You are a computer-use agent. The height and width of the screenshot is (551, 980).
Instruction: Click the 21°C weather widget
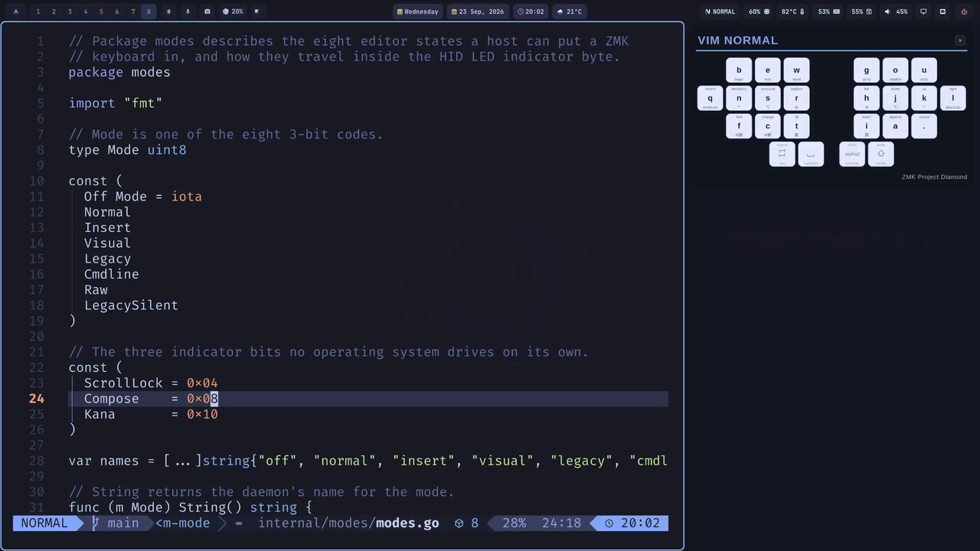(570, 11)
